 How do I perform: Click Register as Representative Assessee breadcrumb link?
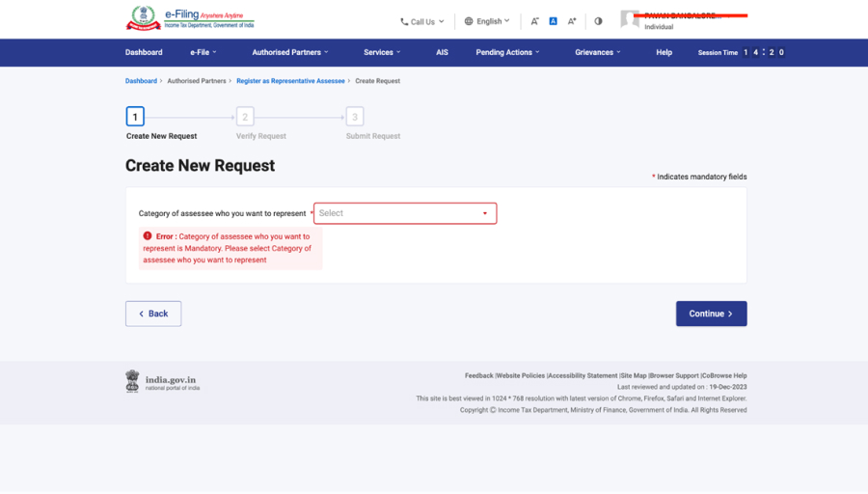[x=290, y=81]
